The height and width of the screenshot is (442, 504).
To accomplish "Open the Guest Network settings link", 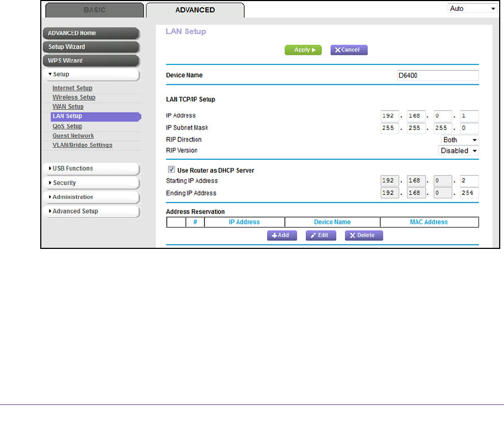I will [73, 136].
